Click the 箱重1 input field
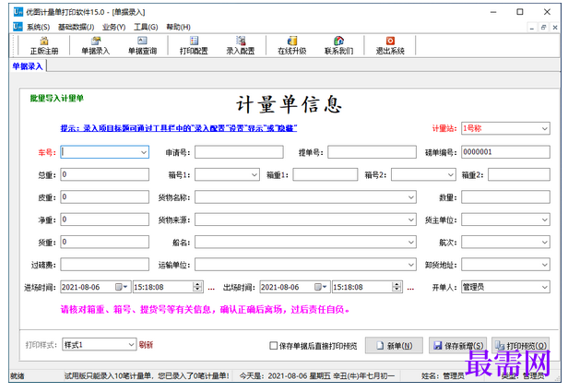The width and height of the screenshot is (568, 392). coord(325,174)
